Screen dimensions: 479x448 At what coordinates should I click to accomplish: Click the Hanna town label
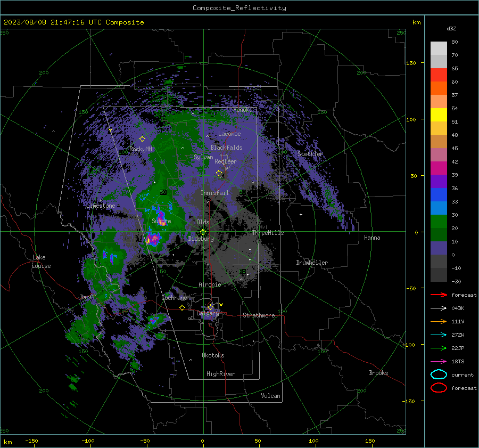[372, 238]
